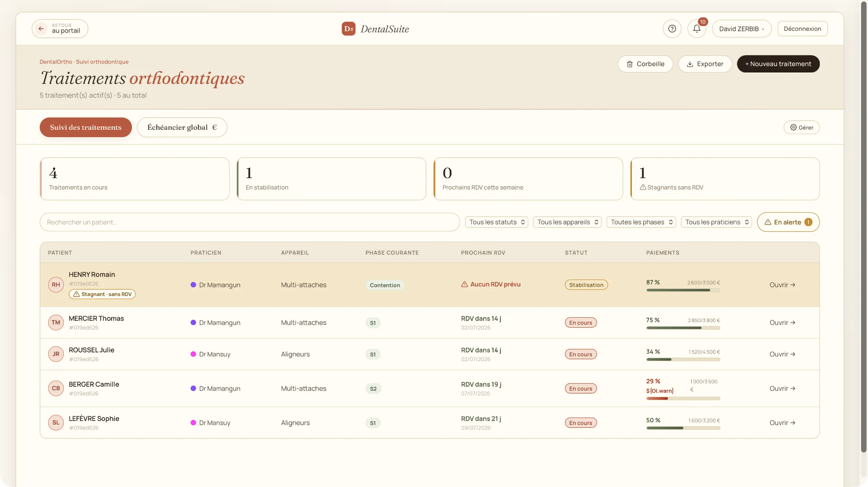Click LEFÈVRE Sophie's 50 % payment progress bar
The height and width of the screenshot is (487, 868).
683,428
